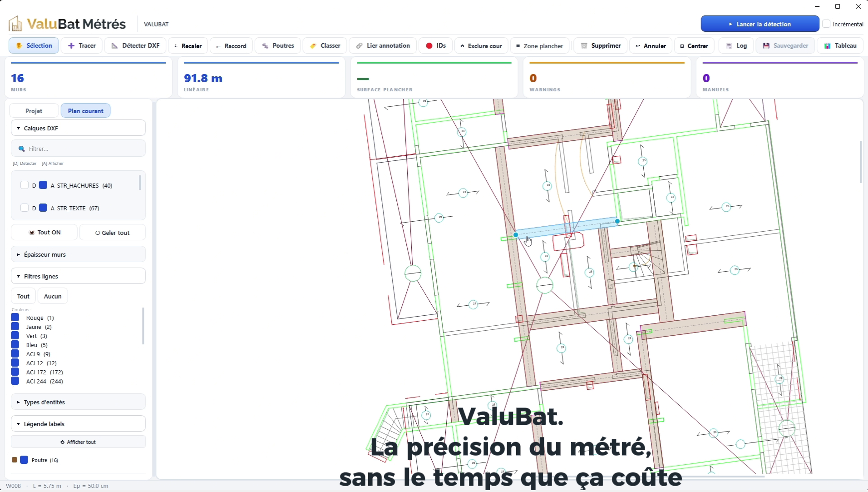Click the Supprimer trash button
Screen dimensions: 868x492
coord(601,45)
